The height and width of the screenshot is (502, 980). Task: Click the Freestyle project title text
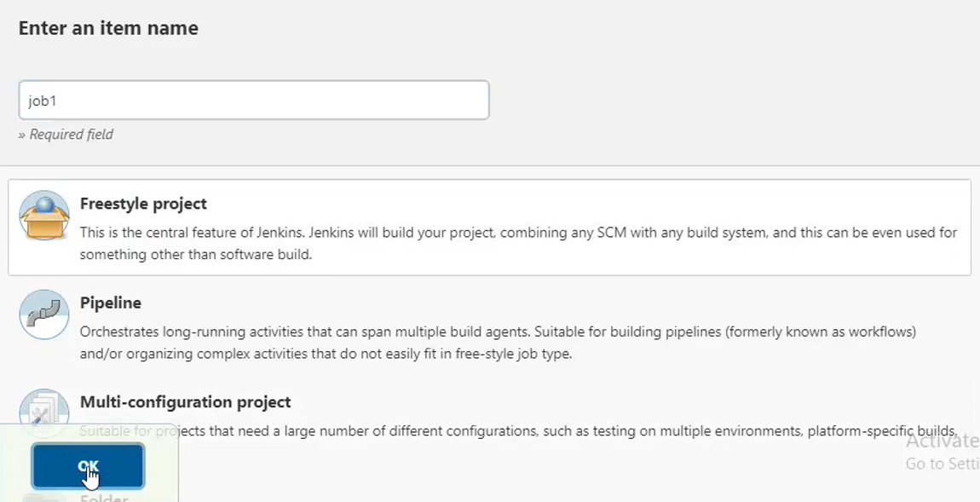[142, 204]
